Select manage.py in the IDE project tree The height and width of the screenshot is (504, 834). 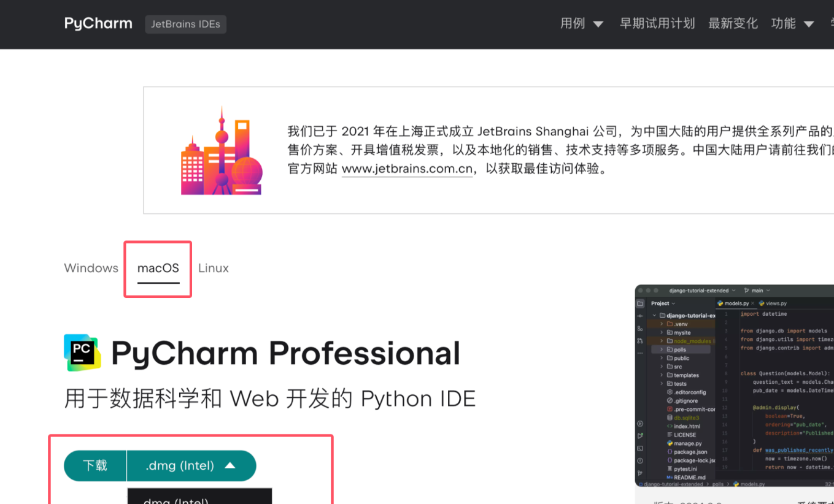pyautogui.click(x=684, y=443)
